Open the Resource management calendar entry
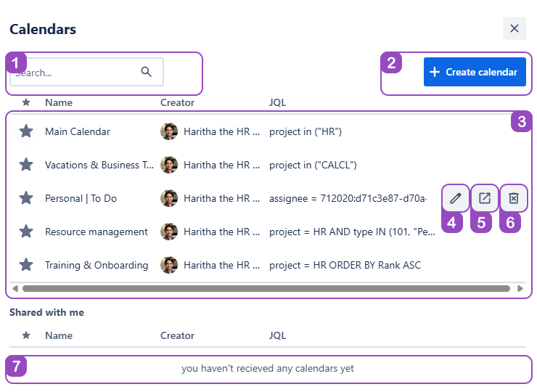Viewport: 537px width, 392px height. pyautogui.click(x=97, y=232)
